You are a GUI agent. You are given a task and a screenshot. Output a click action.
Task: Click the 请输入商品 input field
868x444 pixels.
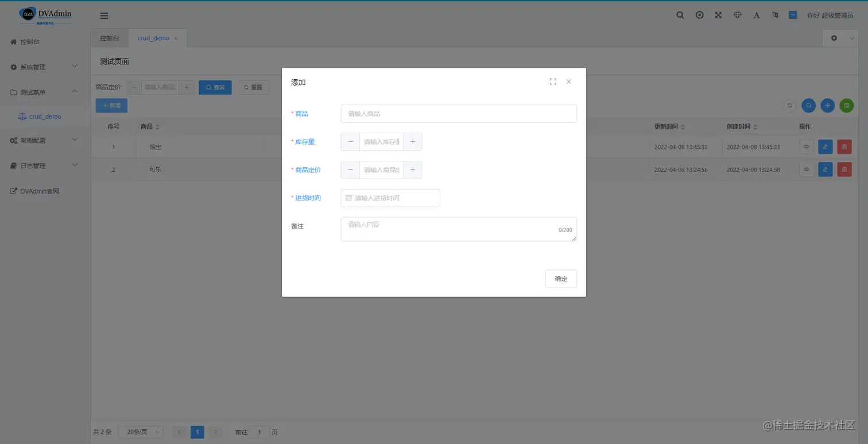(x=458, y=113)
